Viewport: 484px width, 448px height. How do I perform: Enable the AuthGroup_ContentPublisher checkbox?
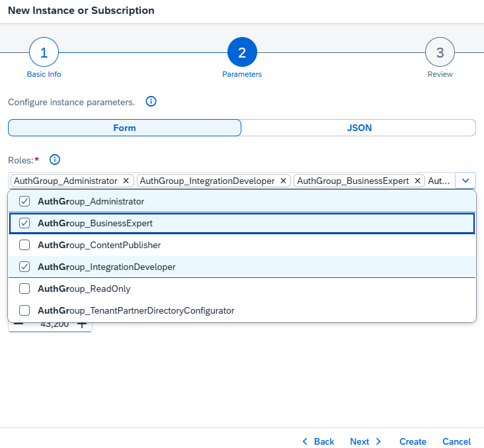pos(24,245)
